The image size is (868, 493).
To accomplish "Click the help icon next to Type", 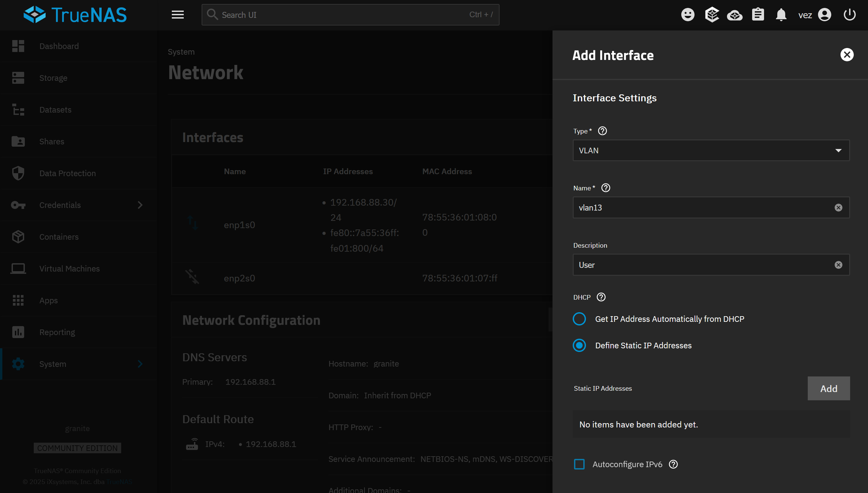I will click(x=602, y=131).
